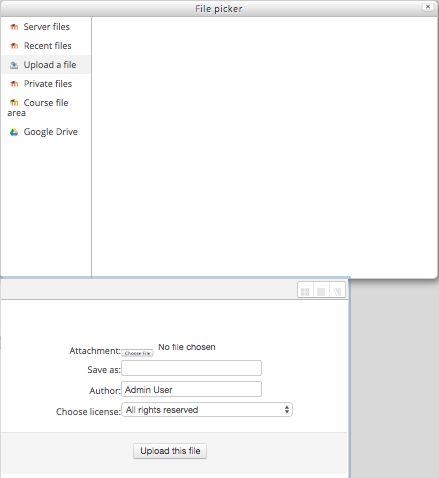The width and height of the screenshot is (439, 478).
Task: Click the No file chosen text
Action: click(x=187, y=347)
